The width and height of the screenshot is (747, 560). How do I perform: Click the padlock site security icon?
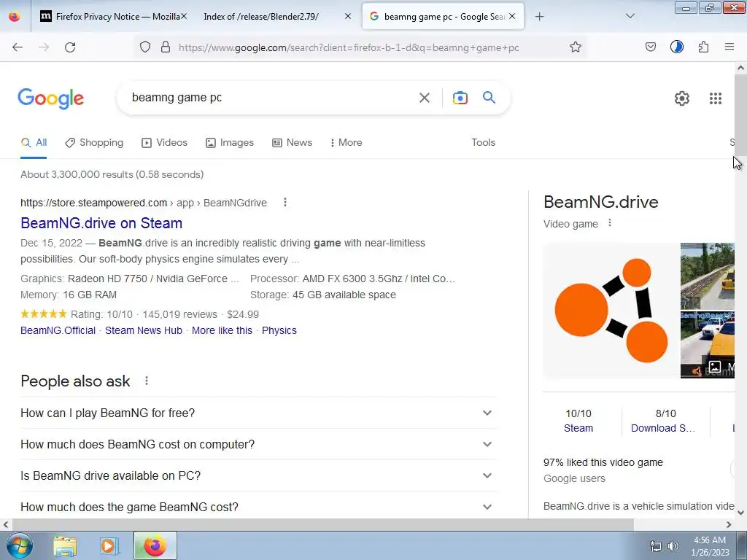(166, 47)
